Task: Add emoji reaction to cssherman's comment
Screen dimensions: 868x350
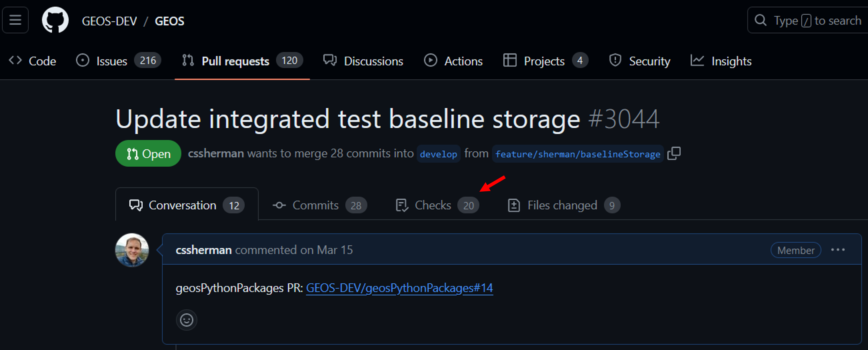Action: point(186,320)
